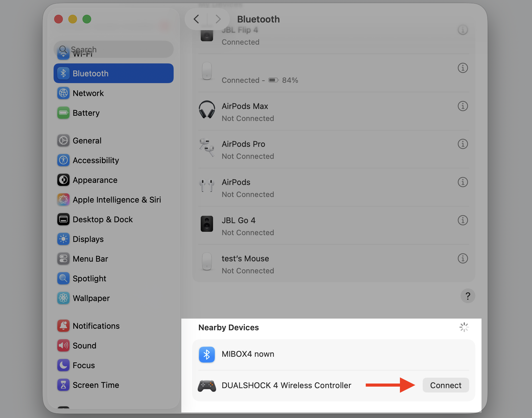532x418 pixels.
Task: Click the Focus moon icon
Action: coord(63,365)
